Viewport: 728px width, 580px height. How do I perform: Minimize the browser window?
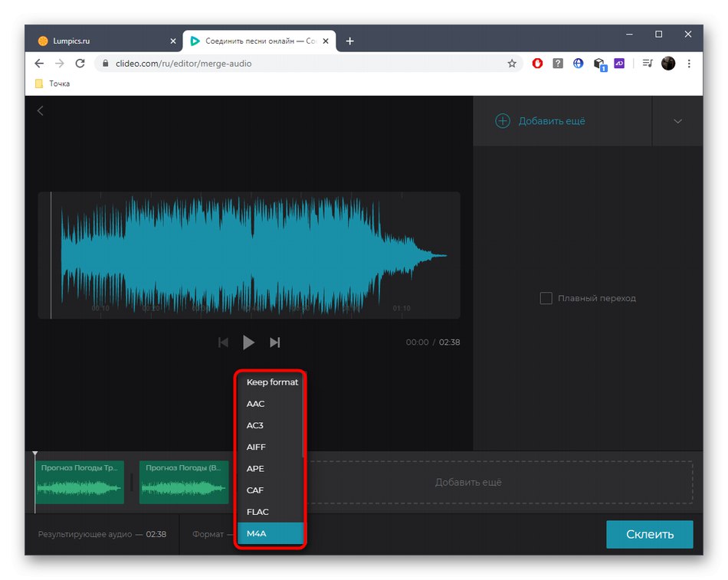[629, 34]
